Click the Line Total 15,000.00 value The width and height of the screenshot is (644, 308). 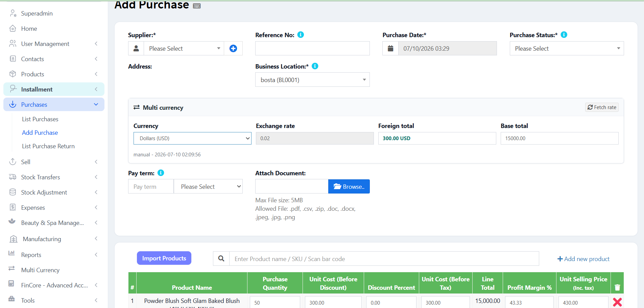pos(487,301)
